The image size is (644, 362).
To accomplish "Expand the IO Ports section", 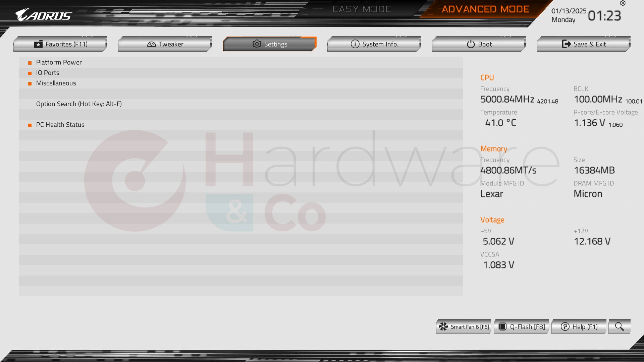I will pos(47,72).
